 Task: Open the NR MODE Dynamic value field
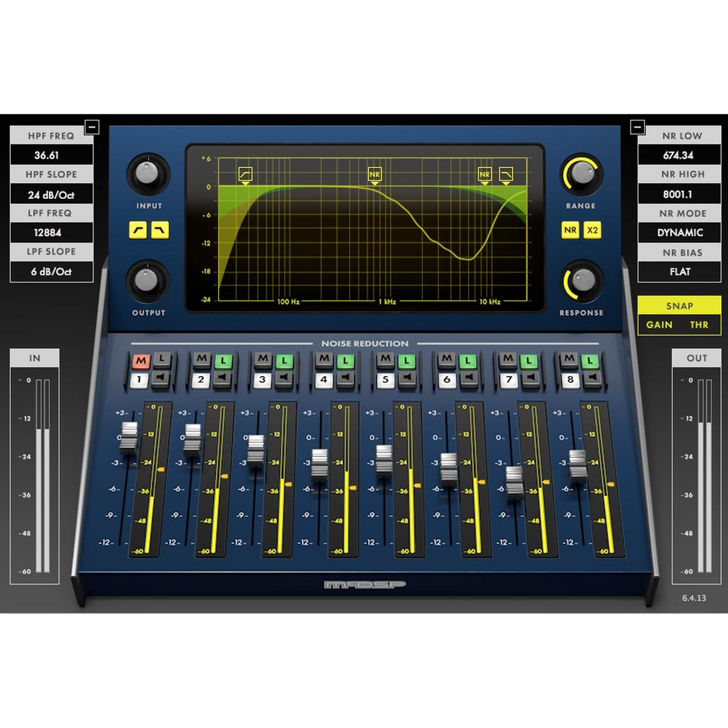tap(679, 233)
